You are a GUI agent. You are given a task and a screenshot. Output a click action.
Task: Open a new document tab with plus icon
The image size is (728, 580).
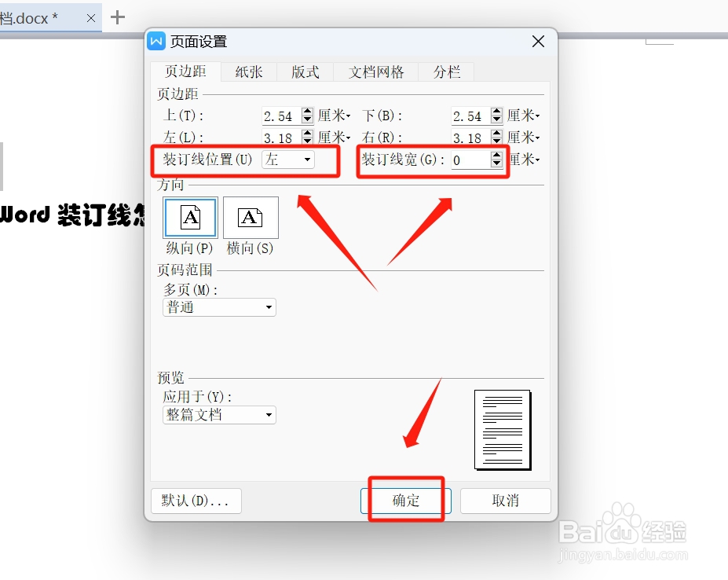116,17
